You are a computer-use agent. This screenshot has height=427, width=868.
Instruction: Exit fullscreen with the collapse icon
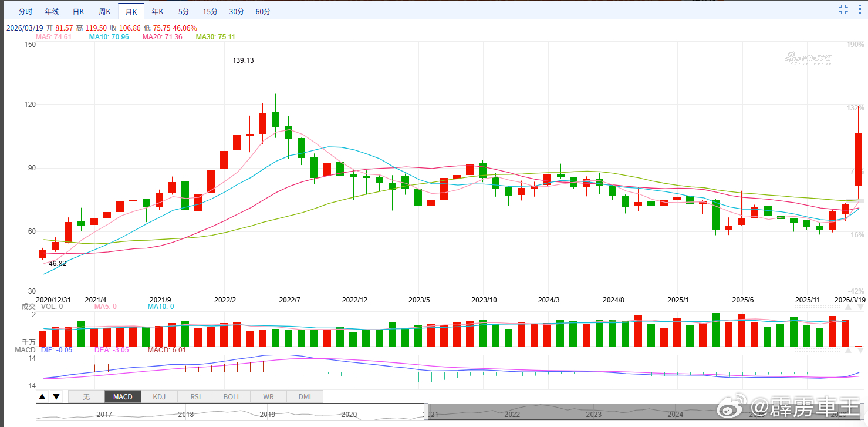pos(843,9)
